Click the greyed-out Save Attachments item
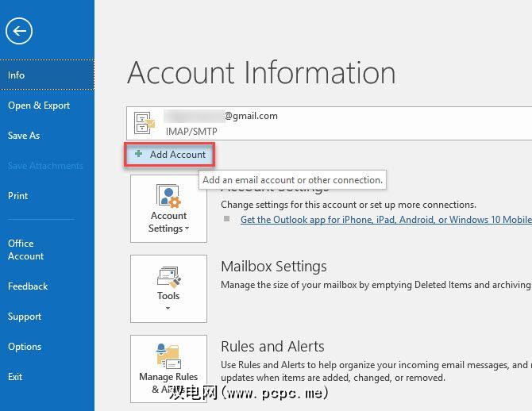 pos(45,166)
